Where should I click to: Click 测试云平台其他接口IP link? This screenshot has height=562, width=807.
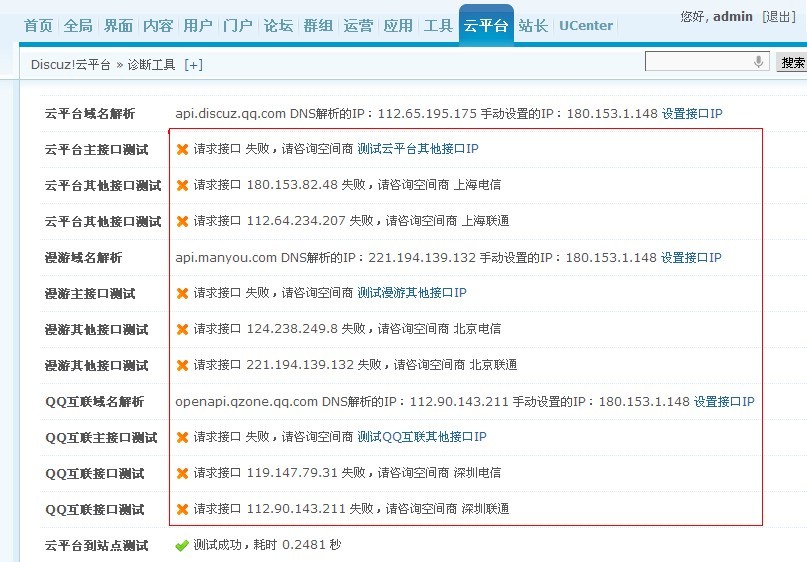click(418, 149)
